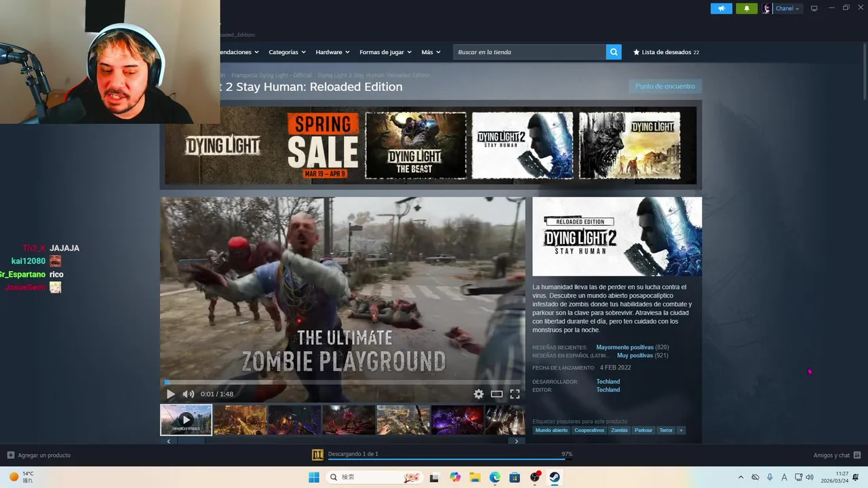Viewport: 868px width, 488px height.
Task: Enter fullscreen on the trailer video
Action: 515,394
